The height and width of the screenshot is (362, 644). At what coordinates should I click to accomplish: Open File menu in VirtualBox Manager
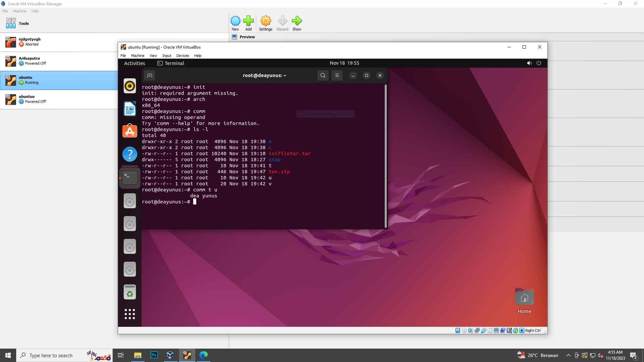click(5, 11)
